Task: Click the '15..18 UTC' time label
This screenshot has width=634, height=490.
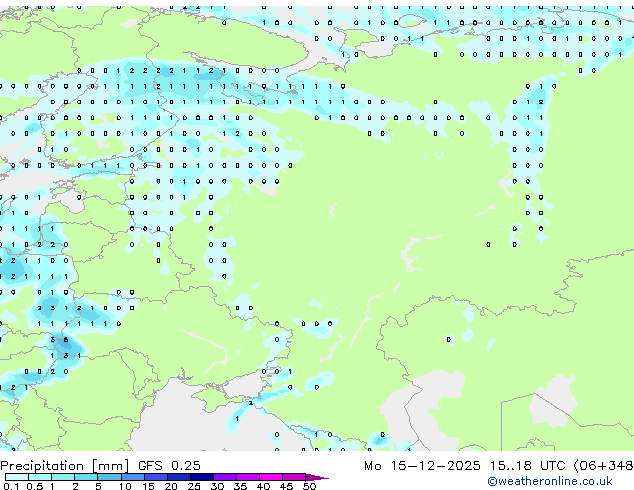Action: point(527,466)
